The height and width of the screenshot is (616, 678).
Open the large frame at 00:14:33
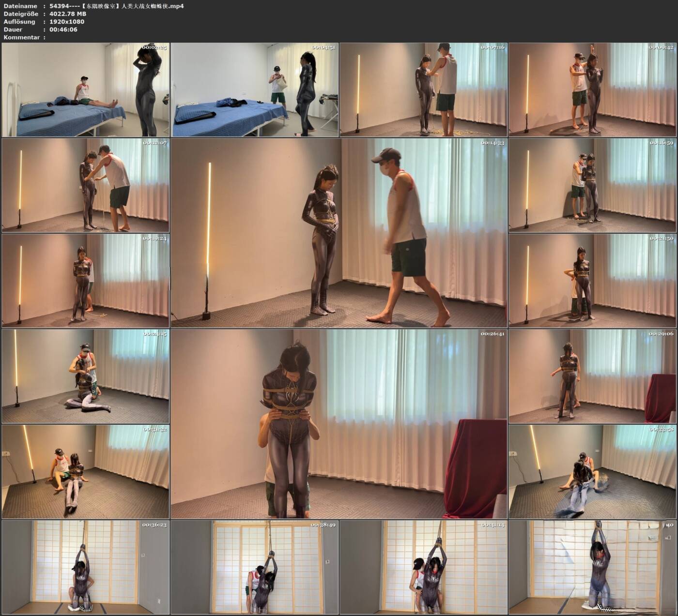[339, 233]
